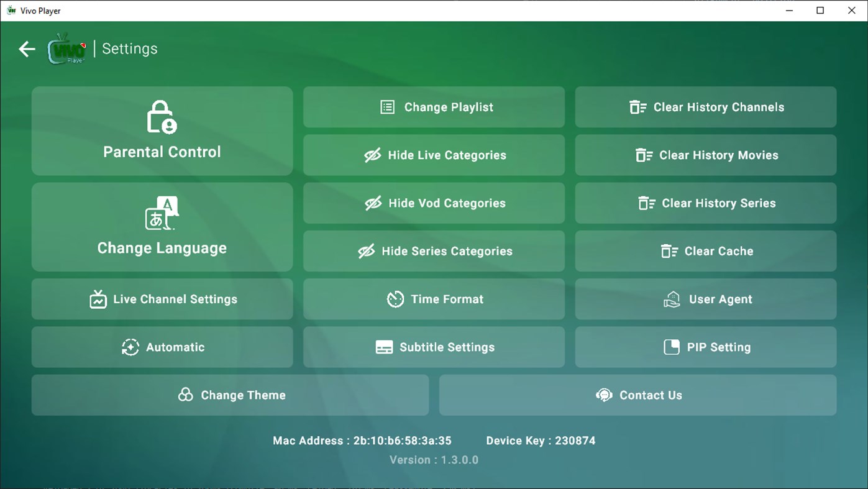Click the PIP Setting page icon
This screenshot has width=868, height=489.
point(672,347)
